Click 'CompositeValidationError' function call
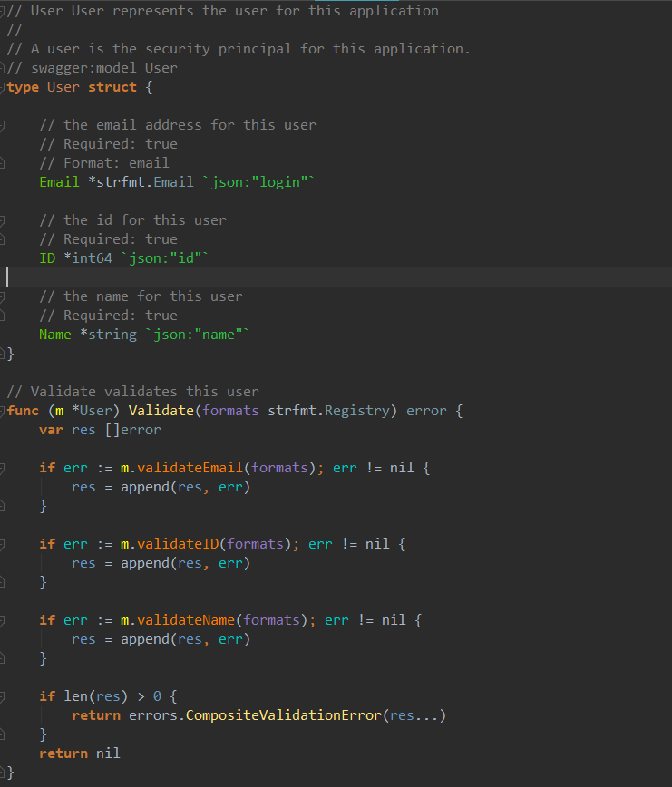 pos(284,715)
